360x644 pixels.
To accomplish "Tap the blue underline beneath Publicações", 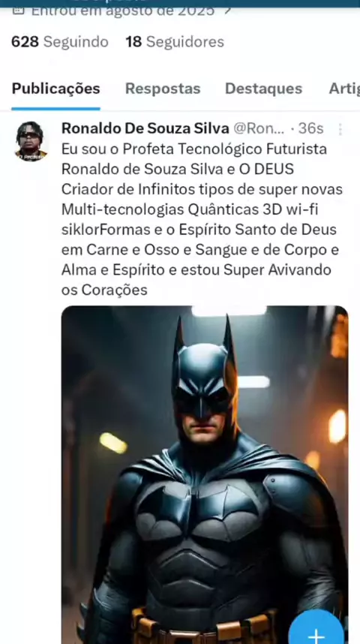I will pyautogui.click(x=55, y=109).
